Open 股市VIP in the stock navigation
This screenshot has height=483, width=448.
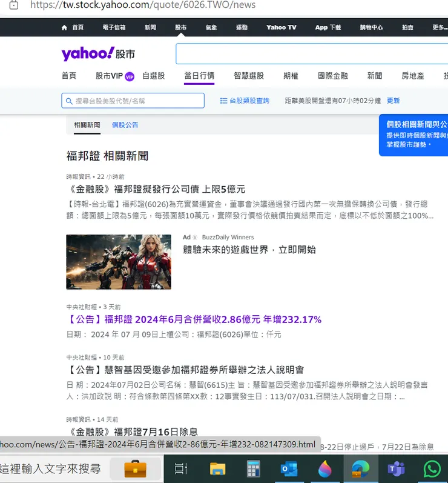pyautogui.click(x=109, y=76)
